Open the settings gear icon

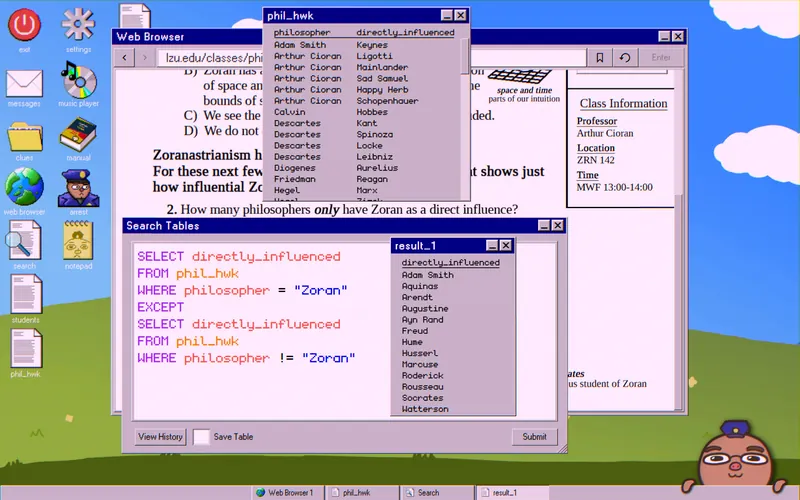pos(78,24)
